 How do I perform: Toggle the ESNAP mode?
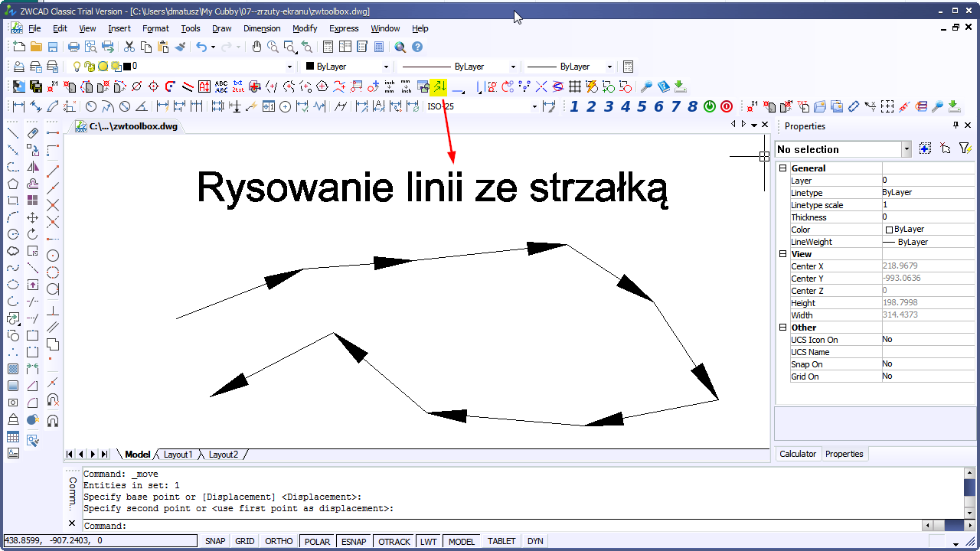(x=354, y=541)
